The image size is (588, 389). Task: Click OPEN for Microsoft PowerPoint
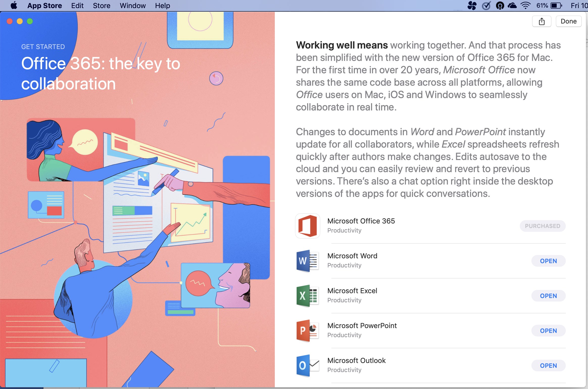(548, 330)
